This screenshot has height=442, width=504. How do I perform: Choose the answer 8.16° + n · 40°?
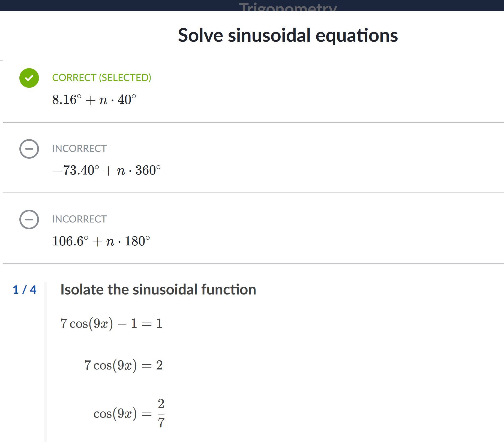94,100
